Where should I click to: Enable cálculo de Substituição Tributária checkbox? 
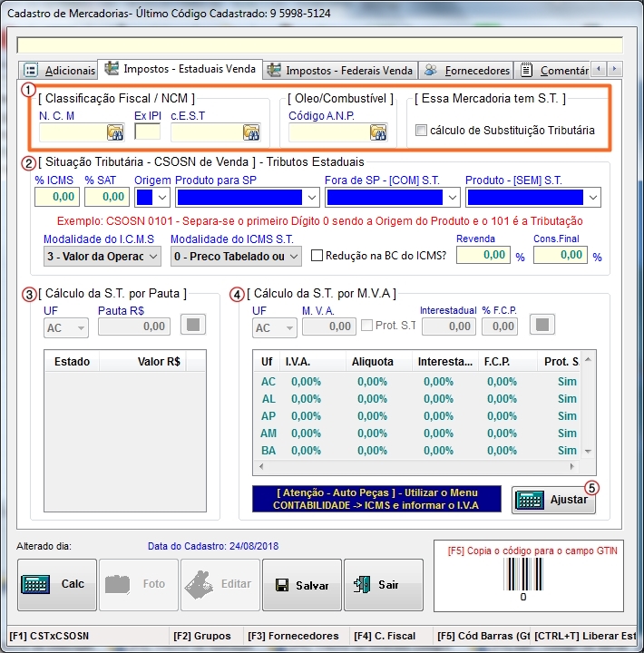click(x=421, y=131)
